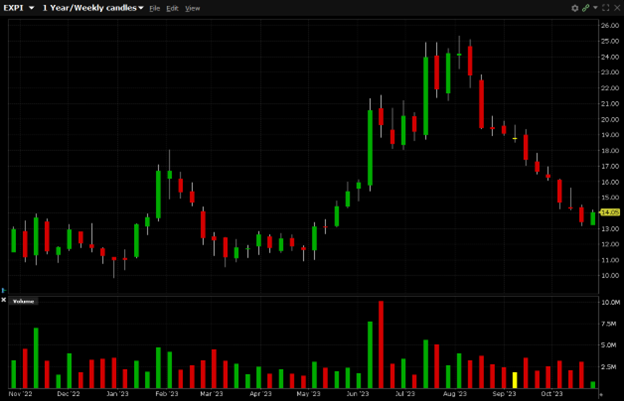Close the chart window with X
The width and height of the screenshot is (624, 401).
click(x=617, y=8)
